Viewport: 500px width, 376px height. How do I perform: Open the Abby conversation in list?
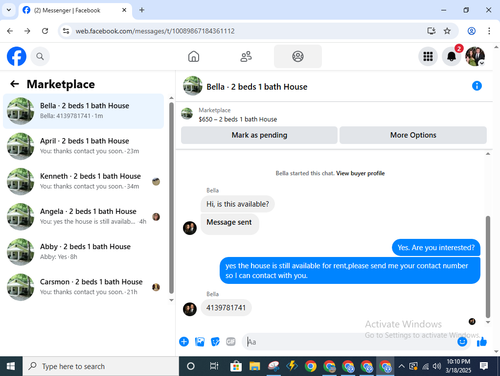pyautogui.click(x=83, y=252)
